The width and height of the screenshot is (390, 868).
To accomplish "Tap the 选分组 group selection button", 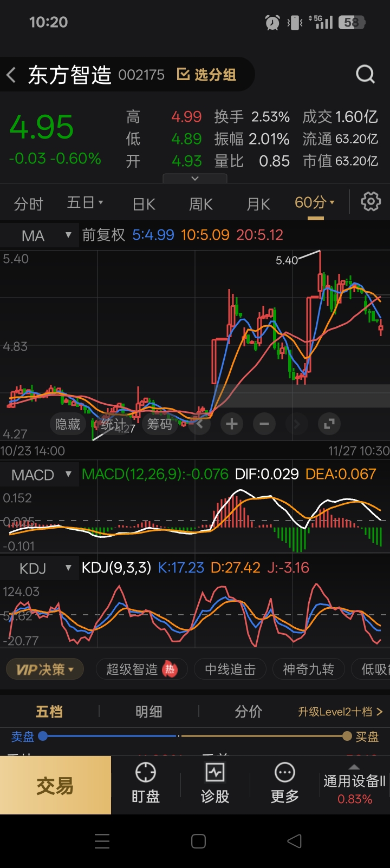I will tap(206, 75).
